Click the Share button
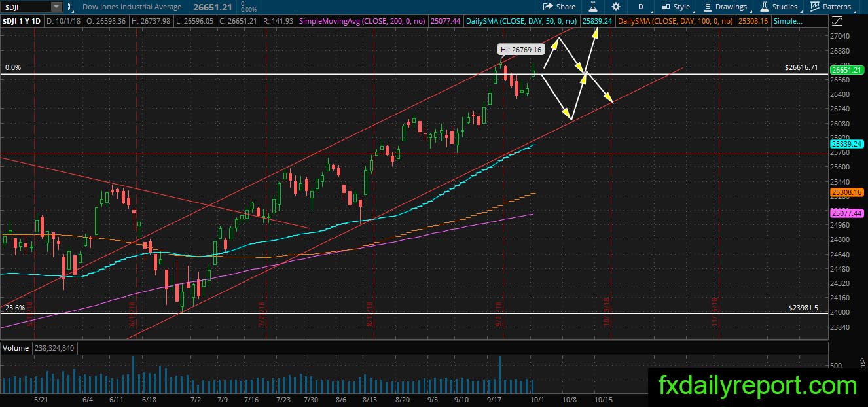 tap(560, 7)
